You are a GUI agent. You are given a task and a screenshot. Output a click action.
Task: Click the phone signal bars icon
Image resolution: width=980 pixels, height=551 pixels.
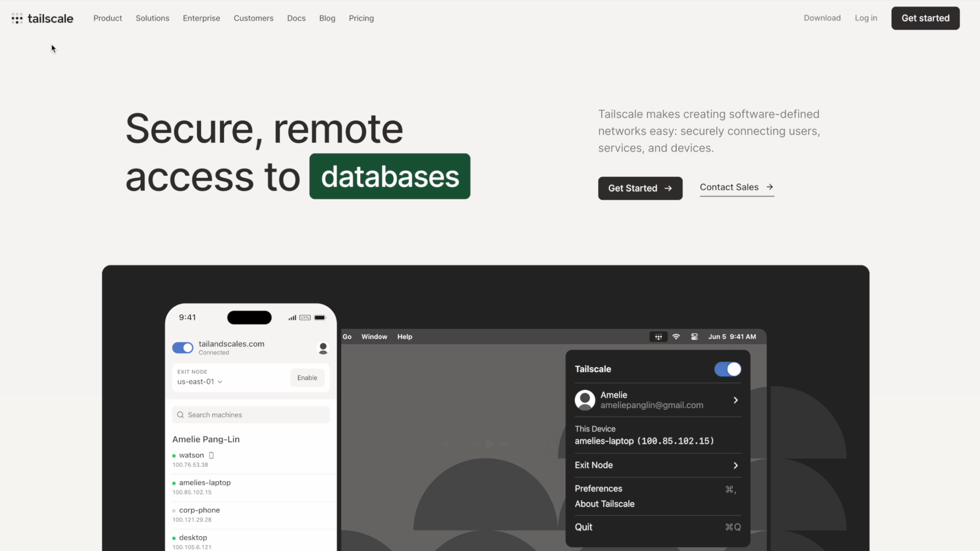(x=292, y=317)
